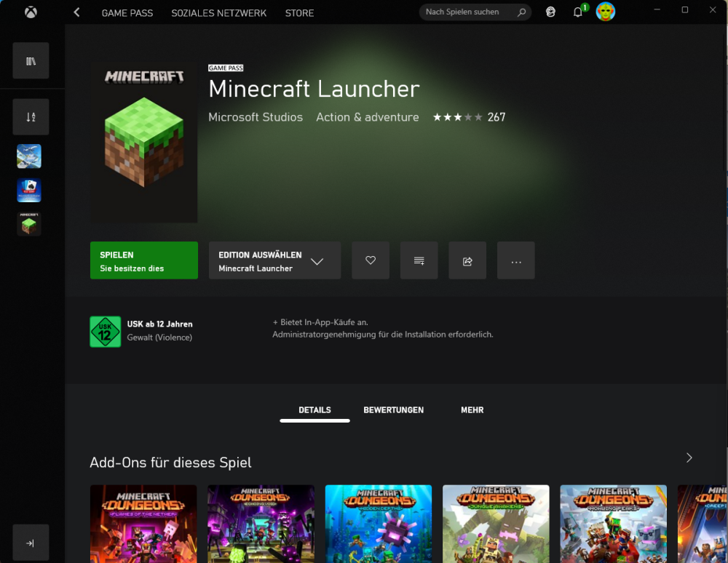Click the Minecraft Launcher box art

point(144,142)
